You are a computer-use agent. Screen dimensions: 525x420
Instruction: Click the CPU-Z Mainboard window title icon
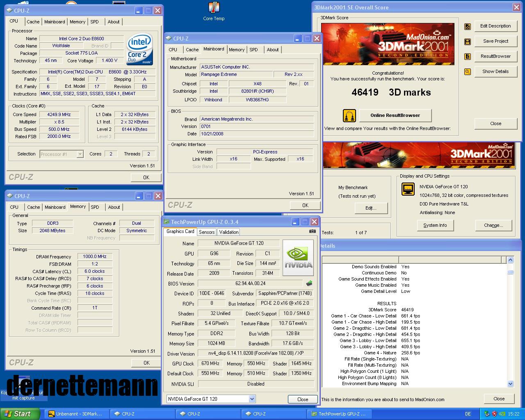pos(169,39)
